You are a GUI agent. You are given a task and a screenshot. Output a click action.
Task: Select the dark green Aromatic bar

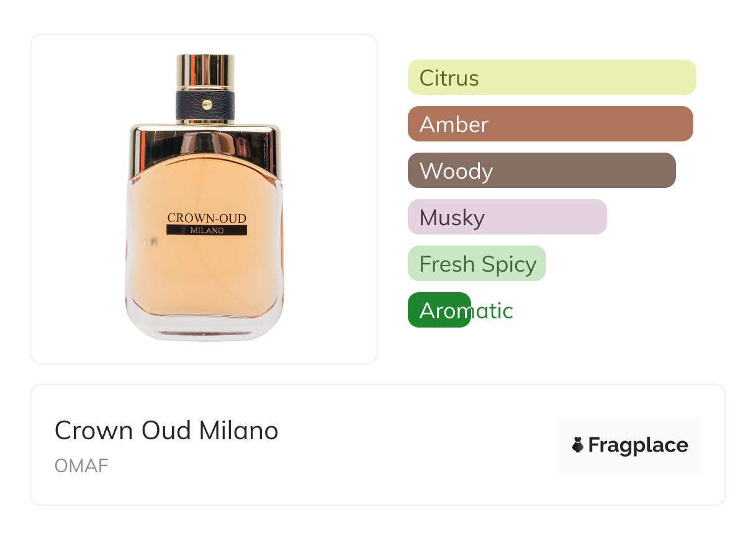(439, 310)
